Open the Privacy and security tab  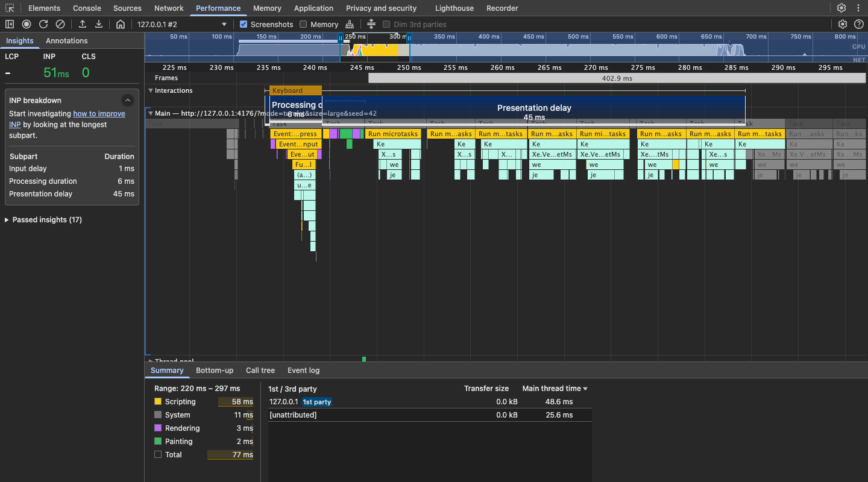click(381, 8)
